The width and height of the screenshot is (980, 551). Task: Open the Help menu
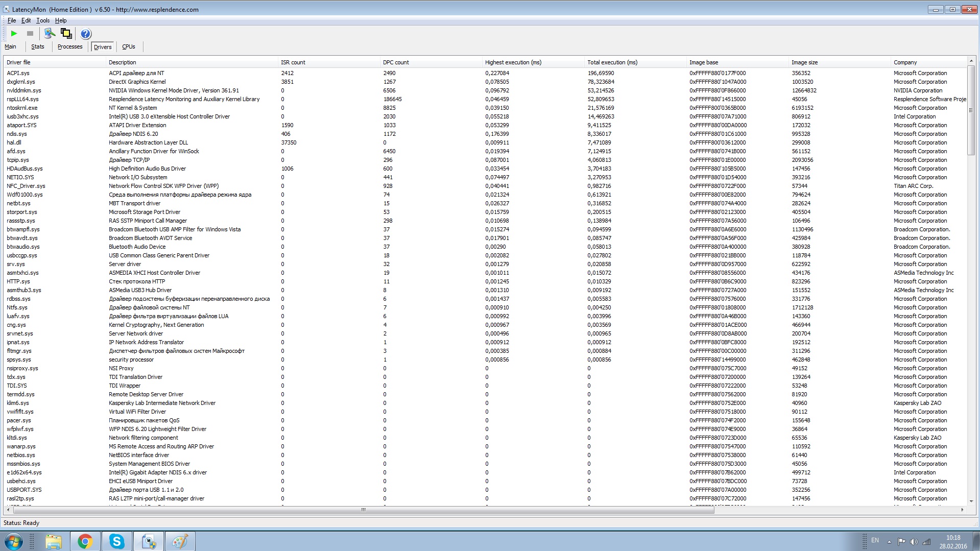point(61,20)
